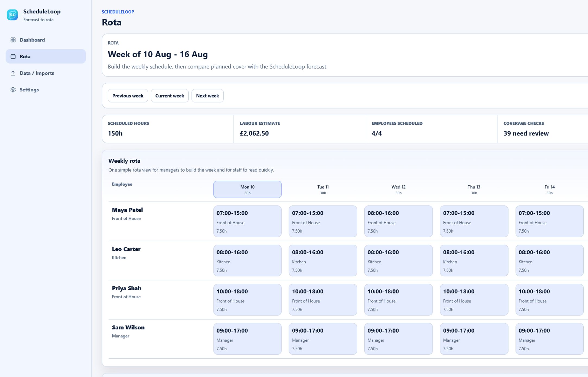This screenshot has height=377, width=588.
Task: Click the Sam Wilson employee name
Action: [x=128, y=327]
